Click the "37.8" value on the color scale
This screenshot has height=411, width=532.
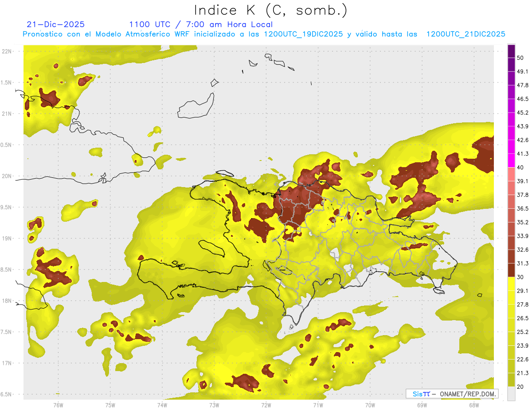(x=523, y=195)
